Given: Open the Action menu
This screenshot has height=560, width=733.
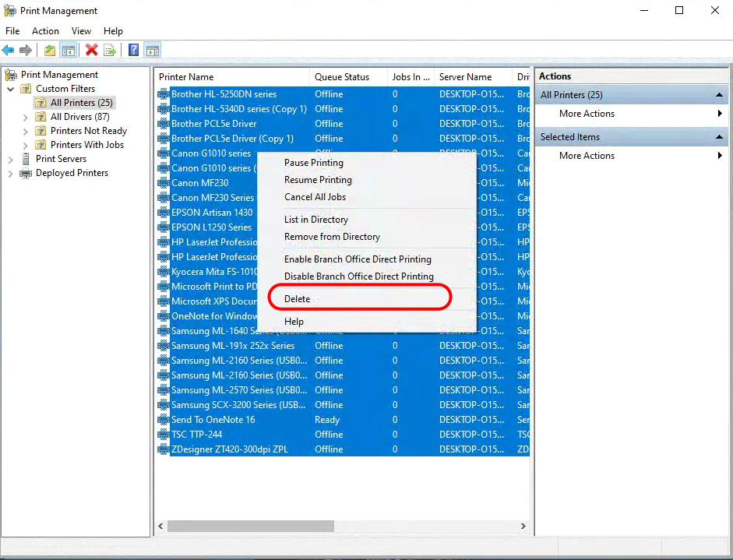Looking at the screenshot, I should [x=45, y=31].
